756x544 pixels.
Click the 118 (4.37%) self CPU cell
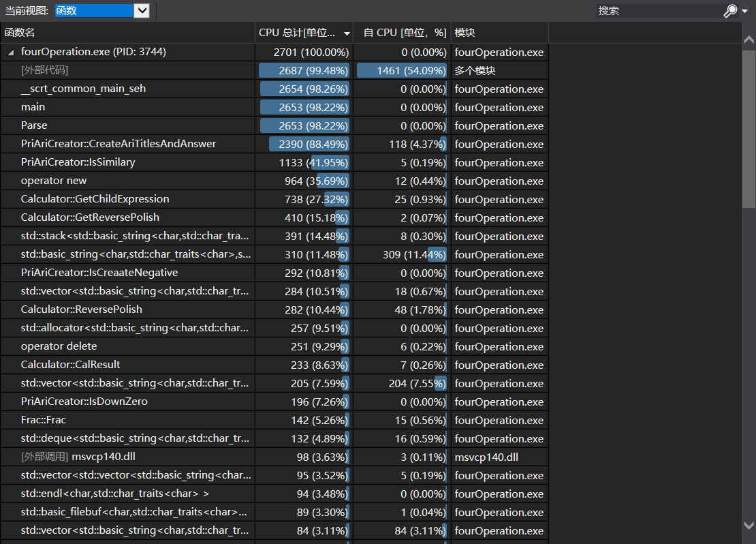pos(402,144)
